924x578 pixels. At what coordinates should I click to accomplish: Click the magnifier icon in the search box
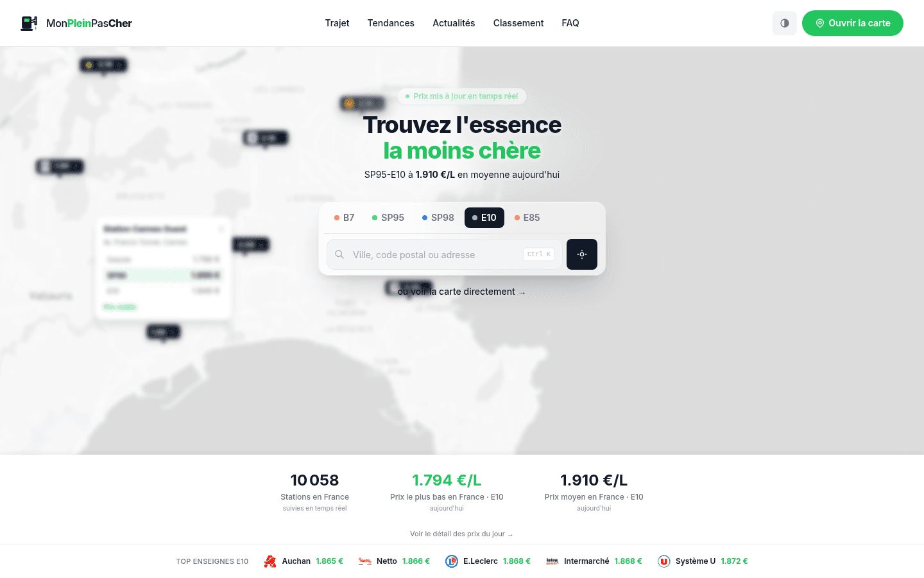click(x=339, y=254)
